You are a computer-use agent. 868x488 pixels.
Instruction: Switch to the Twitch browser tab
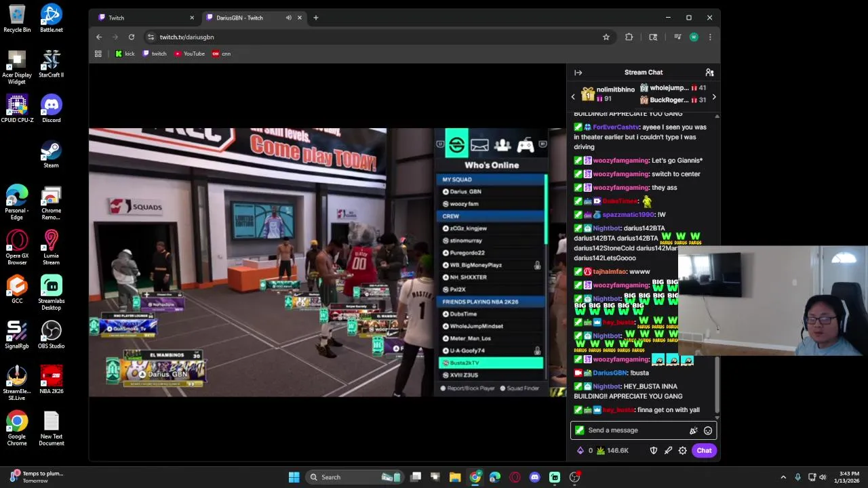(x=144, y=18)
